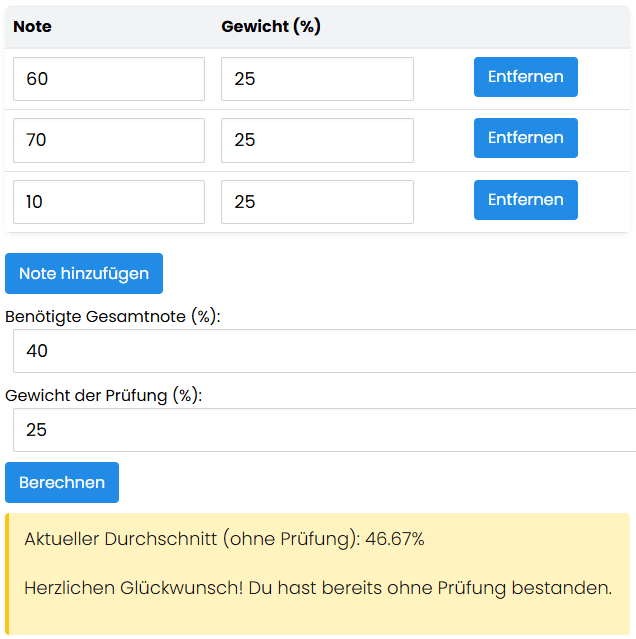Remove the row with Note 60
This screenshot has height=639, width=636.
pos(525,77)
